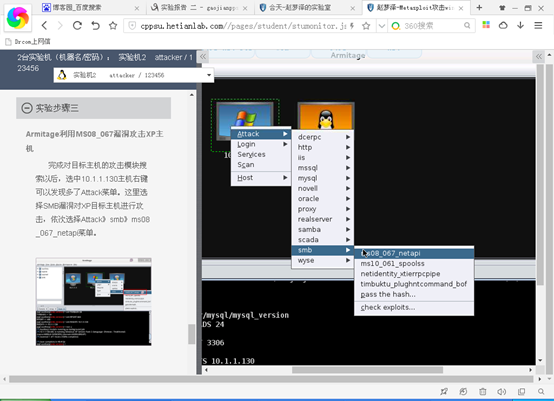Click the 360 browser logo
The width and height of the screenshot is (554, 401).
click(x=18, y=18)
